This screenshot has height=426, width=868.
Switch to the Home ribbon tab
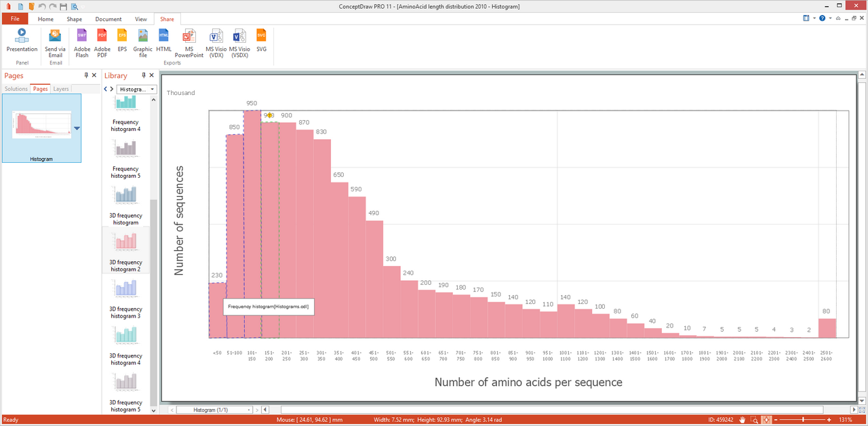45,19
